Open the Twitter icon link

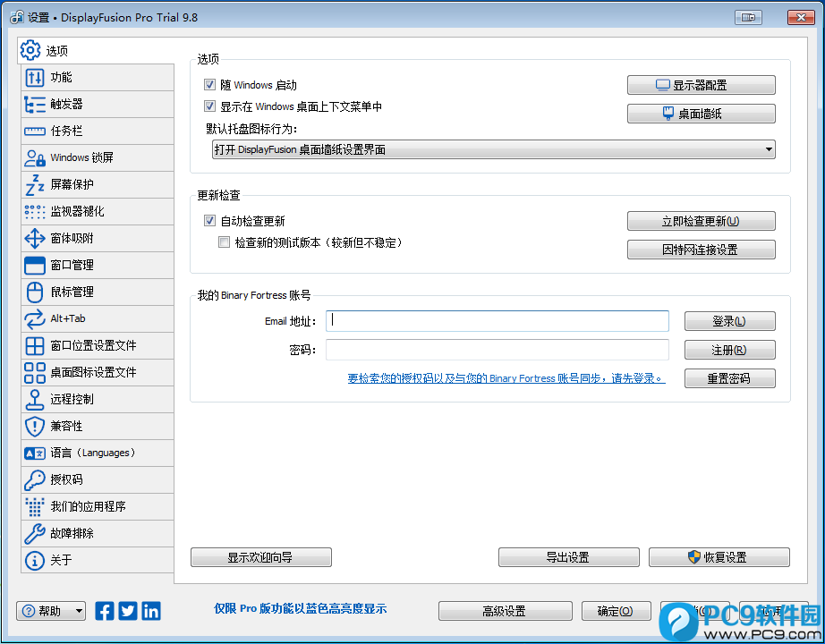click(128, 611)
